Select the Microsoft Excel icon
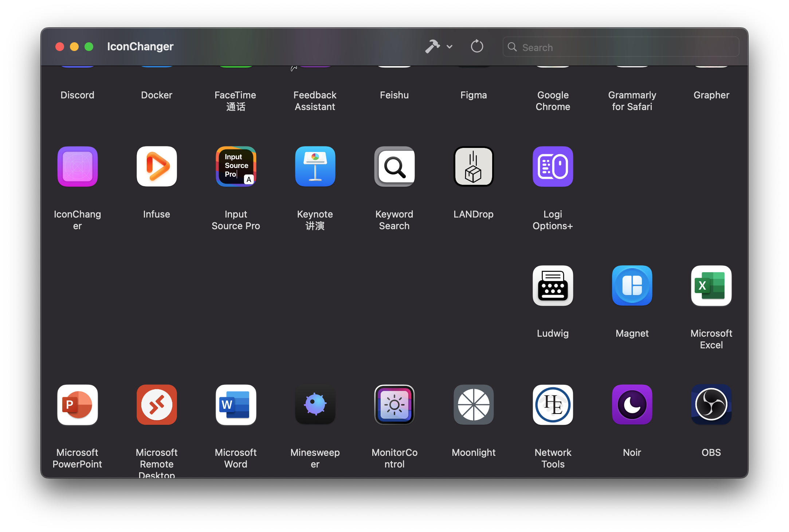This screenshot has width=789, height=532. pos(711,286)
